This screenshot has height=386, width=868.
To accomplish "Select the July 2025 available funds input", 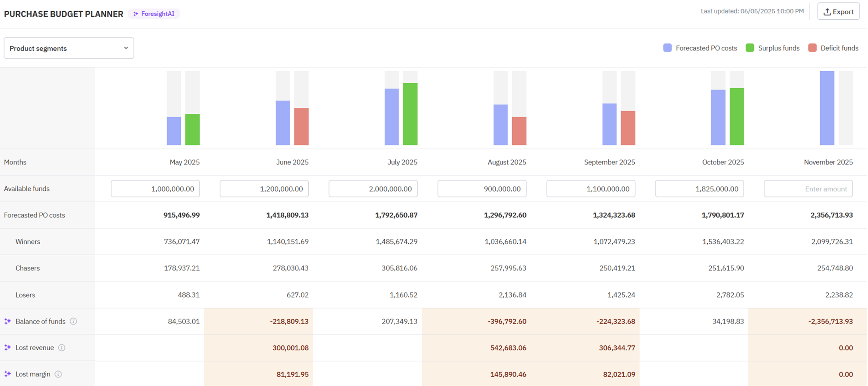I will tap(373, 189).
